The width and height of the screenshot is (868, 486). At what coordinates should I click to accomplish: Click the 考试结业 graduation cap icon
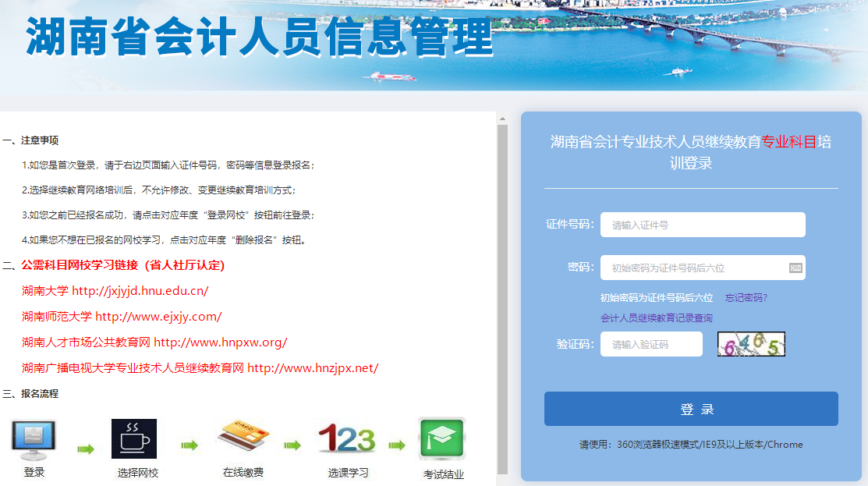[x=441, y=438]
